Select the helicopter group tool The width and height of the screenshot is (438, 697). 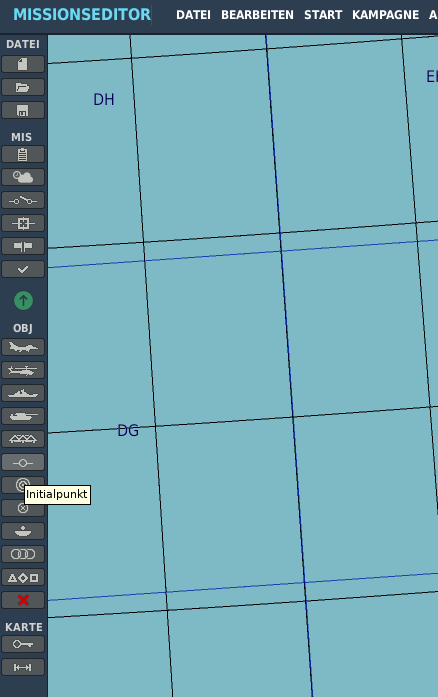pyautogui.click(x=23, y=370)
